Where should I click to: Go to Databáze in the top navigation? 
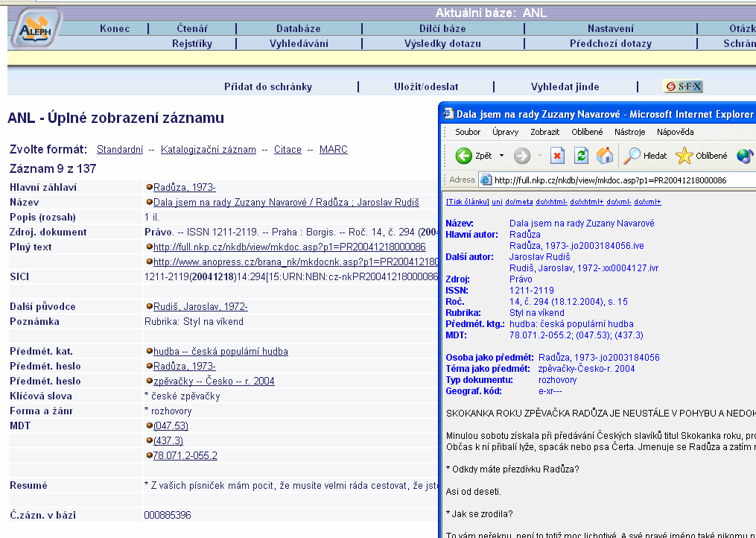click(299, 28)
